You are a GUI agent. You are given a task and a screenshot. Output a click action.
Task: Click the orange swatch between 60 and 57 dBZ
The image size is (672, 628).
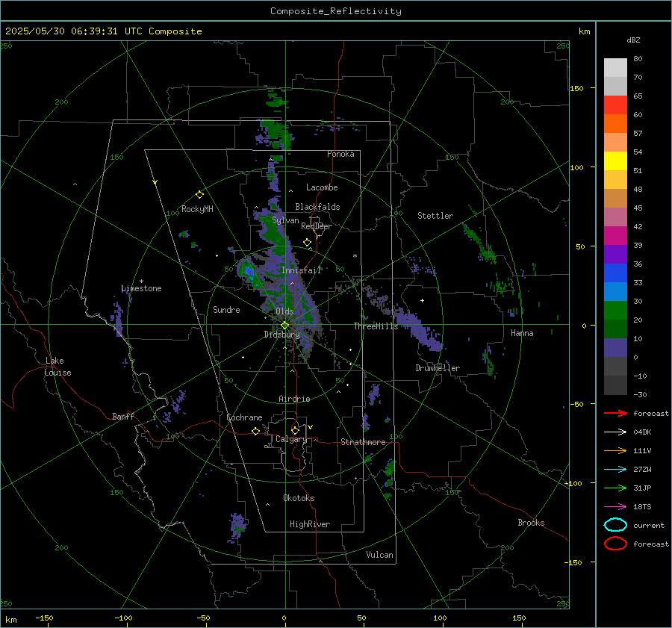615,124
